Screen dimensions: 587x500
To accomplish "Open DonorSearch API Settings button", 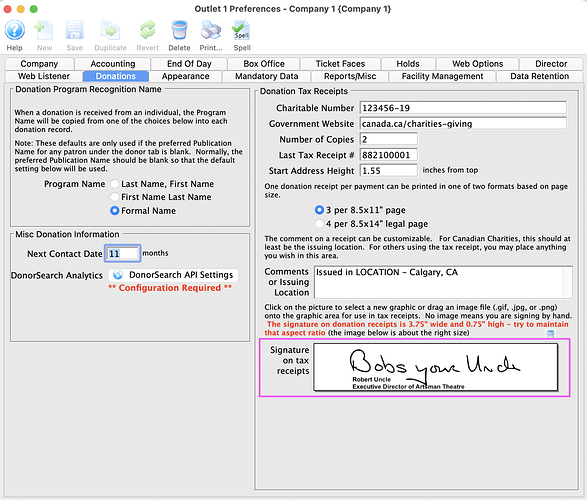I will pyautogui.click(x=173, y=275).
